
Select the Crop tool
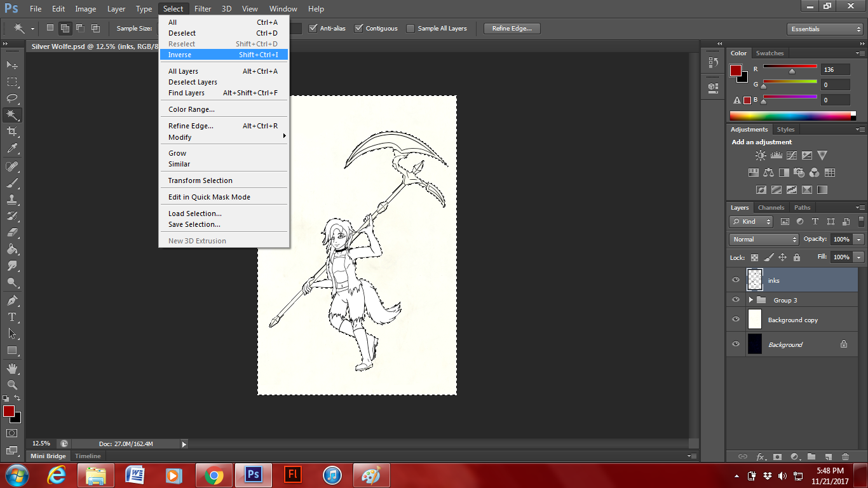12,132
